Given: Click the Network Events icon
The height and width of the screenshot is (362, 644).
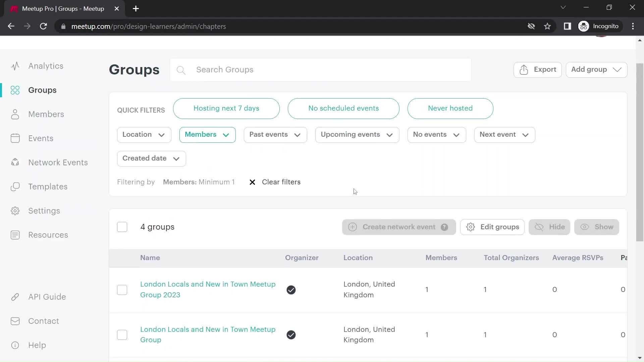Looking at the screenshot, I should [x=15, y=163].
